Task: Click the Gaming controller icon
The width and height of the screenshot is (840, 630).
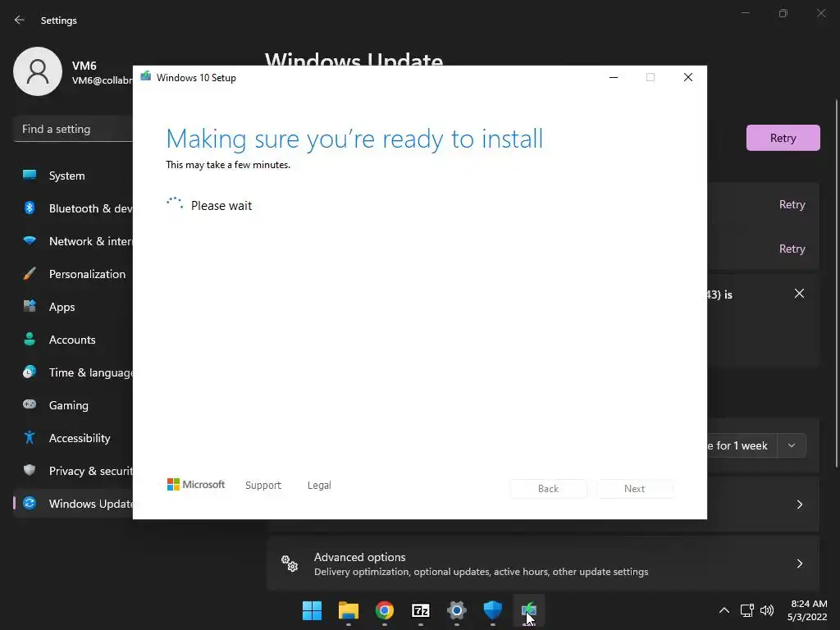Action: (x=30, y=404)
